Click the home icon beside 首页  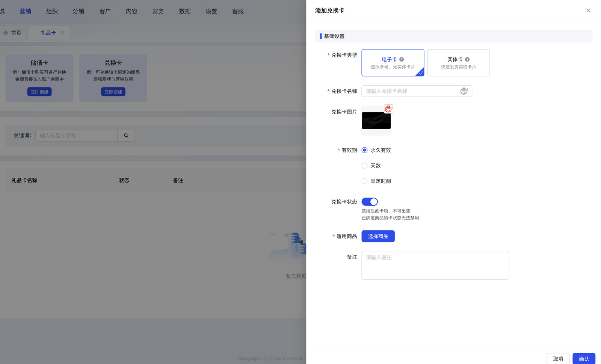pos(6,33)
